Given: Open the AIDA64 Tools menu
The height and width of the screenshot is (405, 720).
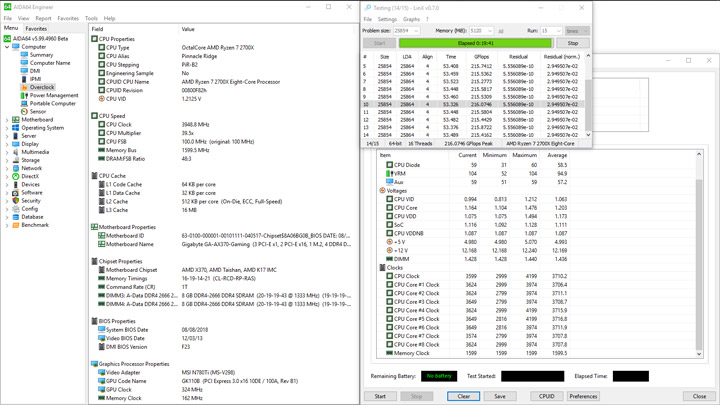Looking at the screenshot, I should [91, 18].
